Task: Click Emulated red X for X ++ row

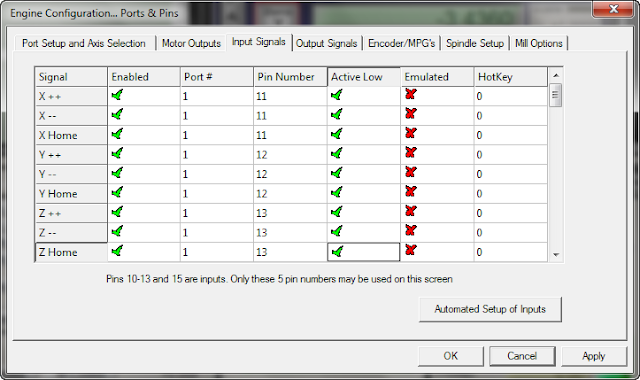Action: [411, 94]
